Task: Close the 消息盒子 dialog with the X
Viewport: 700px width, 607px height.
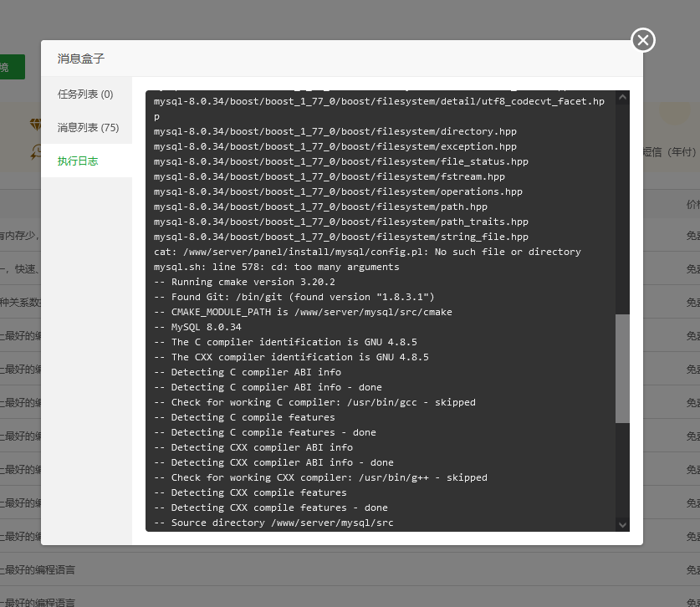Action: tap(643, 40)
